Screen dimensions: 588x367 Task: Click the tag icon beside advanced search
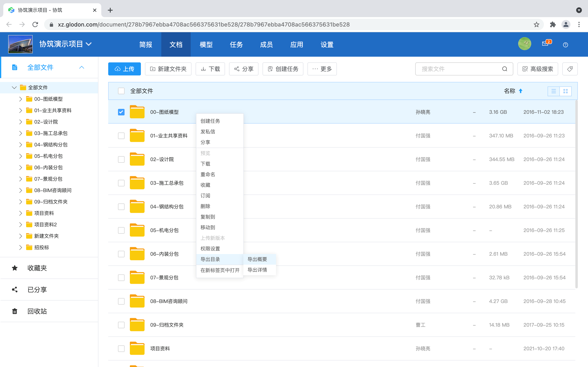(x=570, y=69)
